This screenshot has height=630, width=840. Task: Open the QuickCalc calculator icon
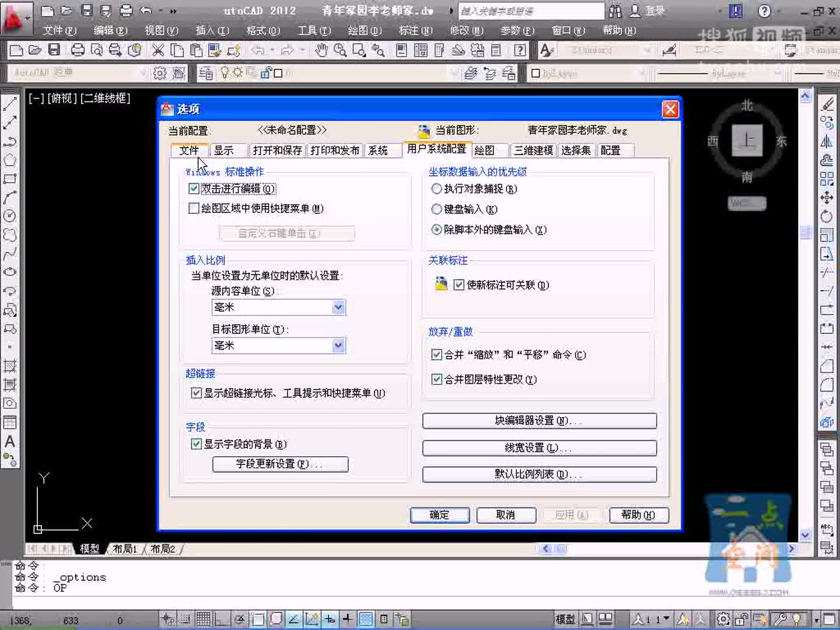coord(496,50)
